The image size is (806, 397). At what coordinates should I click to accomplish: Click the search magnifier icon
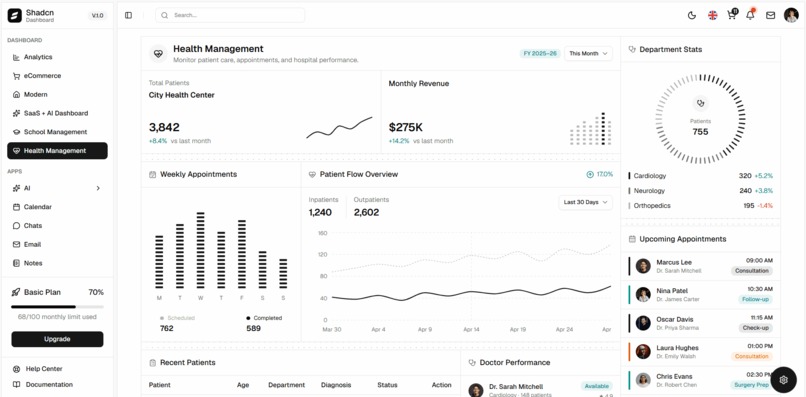coord(164,15)
